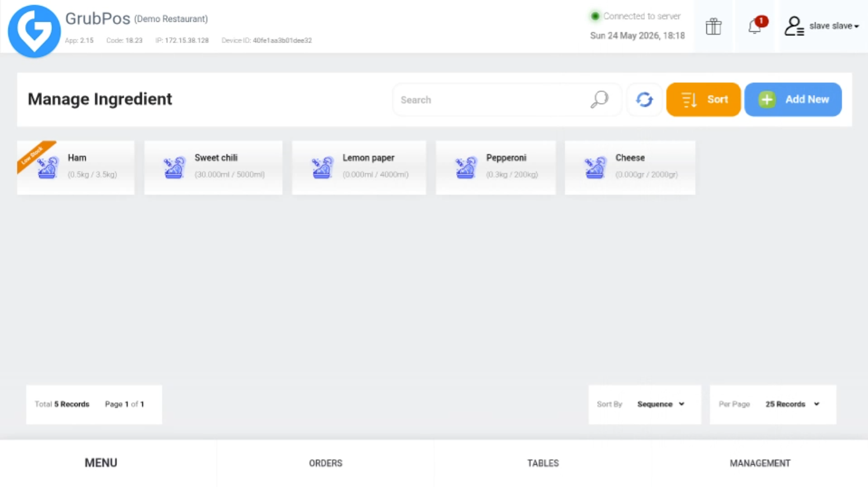Image resolution: width=868 pixels, height=487 pixels.
Task: Click the orange Sort button
Action: (x=703, y=100)
